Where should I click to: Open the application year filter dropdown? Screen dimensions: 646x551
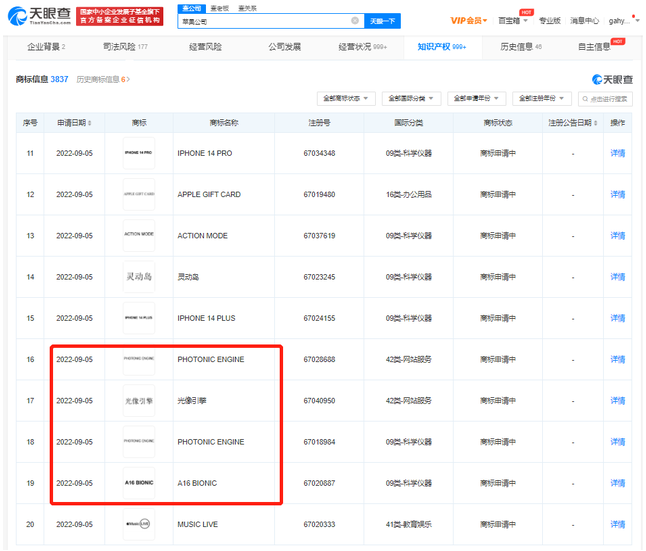[476, 98]
